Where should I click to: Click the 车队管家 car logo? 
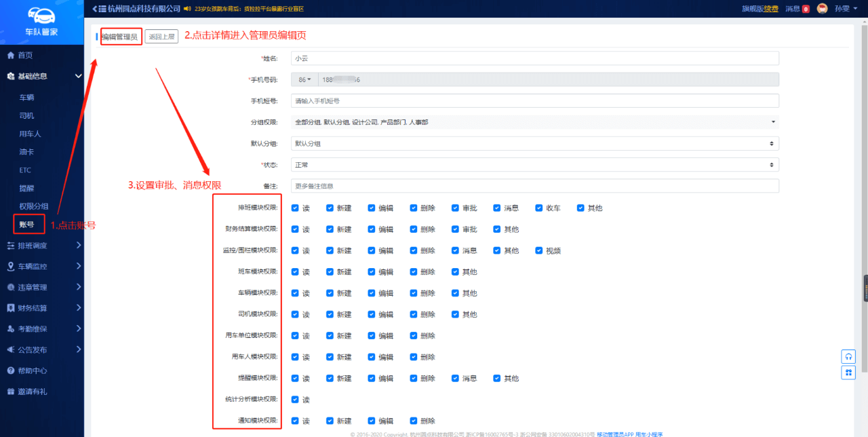[41, 15]
